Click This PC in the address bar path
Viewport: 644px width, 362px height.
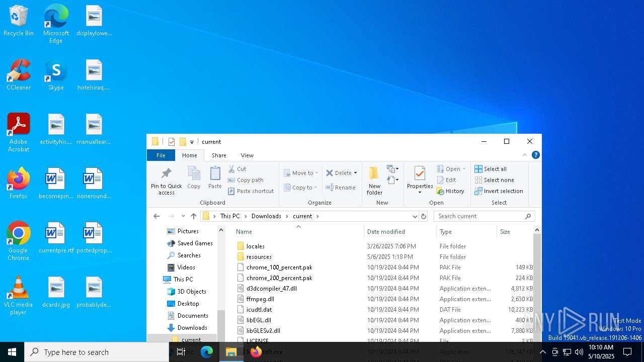230,216
